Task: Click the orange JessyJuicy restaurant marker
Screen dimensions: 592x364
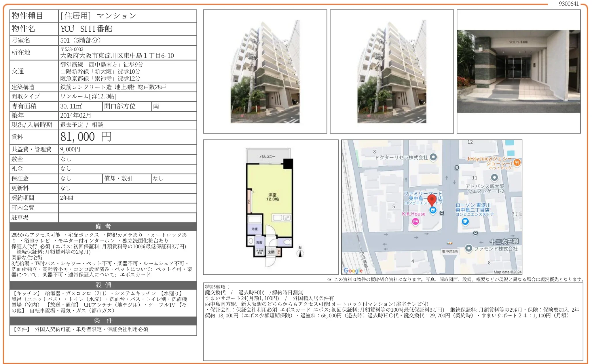Action: tap(517, 163)
